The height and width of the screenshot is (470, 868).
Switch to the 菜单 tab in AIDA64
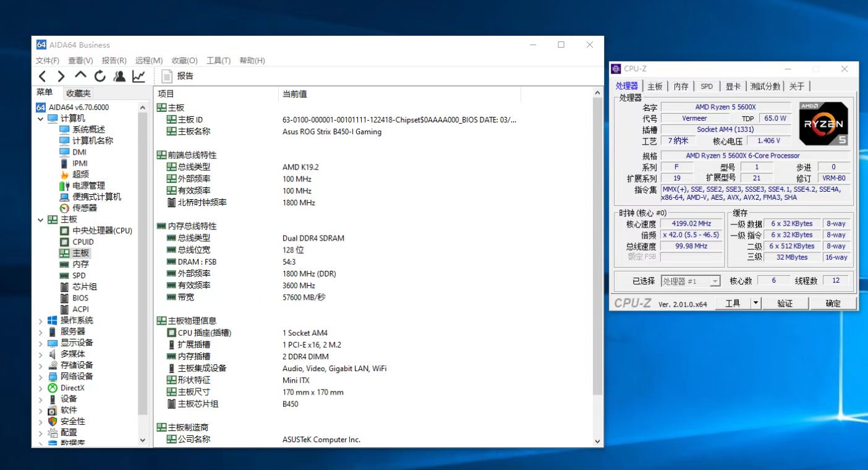45,93
